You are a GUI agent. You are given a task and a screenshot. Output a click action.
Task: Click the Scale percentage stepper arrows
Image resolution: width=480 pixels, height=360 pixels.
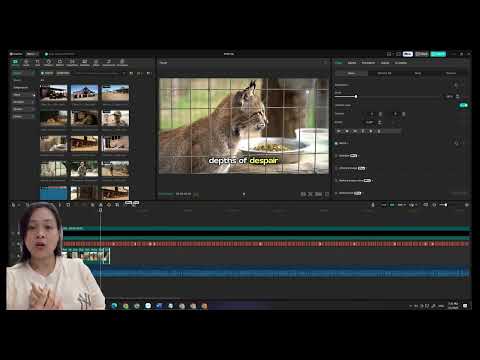coord(458,97)
